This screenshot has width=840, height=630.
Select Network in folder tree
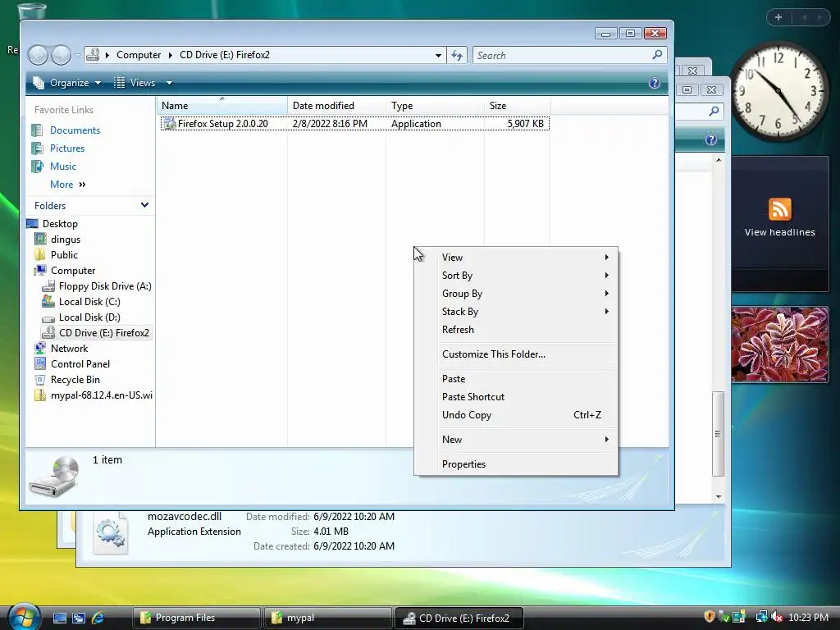click(x=69, y=348)
